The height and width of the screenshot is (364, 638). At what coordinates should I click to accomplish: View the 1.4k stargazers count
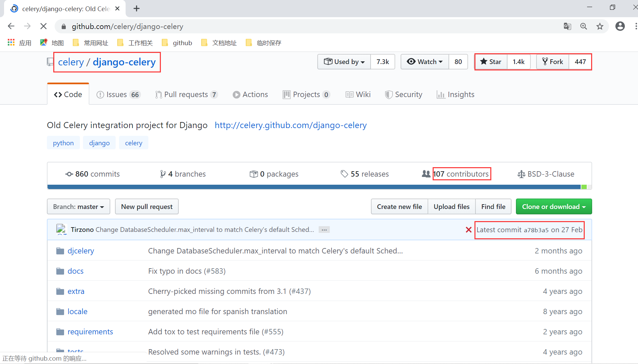click(519, 62)
